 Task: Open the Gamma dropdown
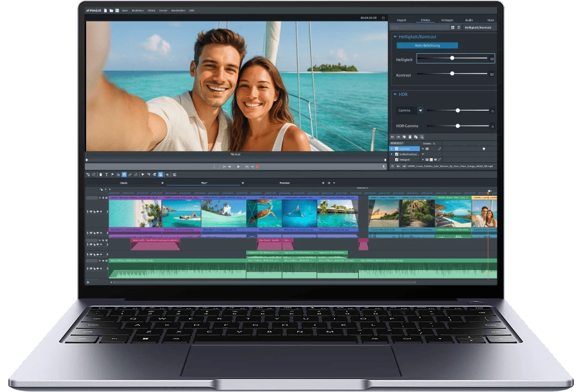tap(420, 111)
